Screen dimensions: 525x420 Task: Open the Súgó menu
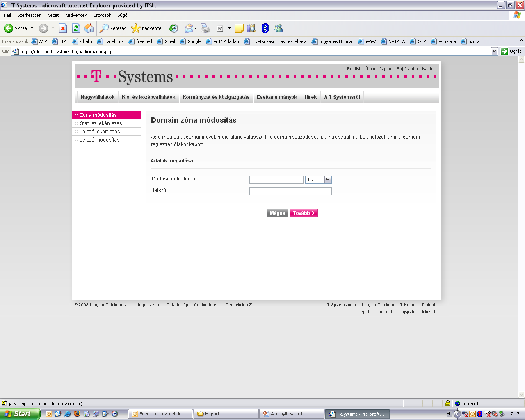[x=122, y=15]
